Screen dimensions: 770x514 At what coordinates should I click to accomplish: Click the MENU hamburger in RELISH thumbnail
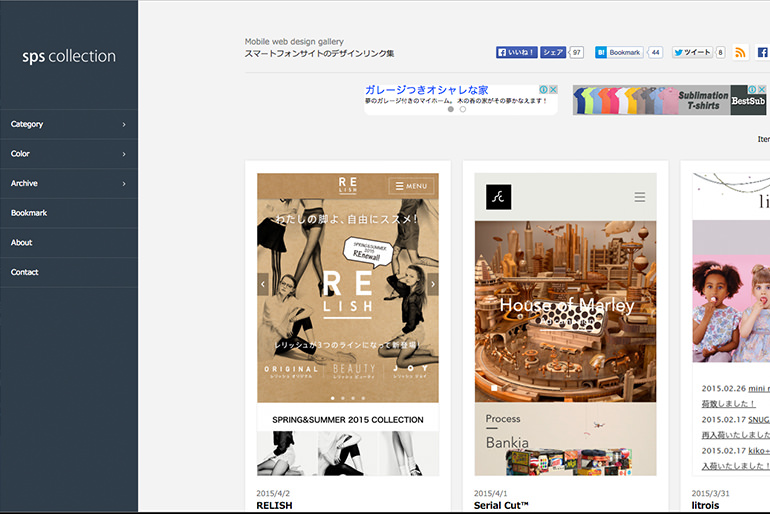click(411, 186)
